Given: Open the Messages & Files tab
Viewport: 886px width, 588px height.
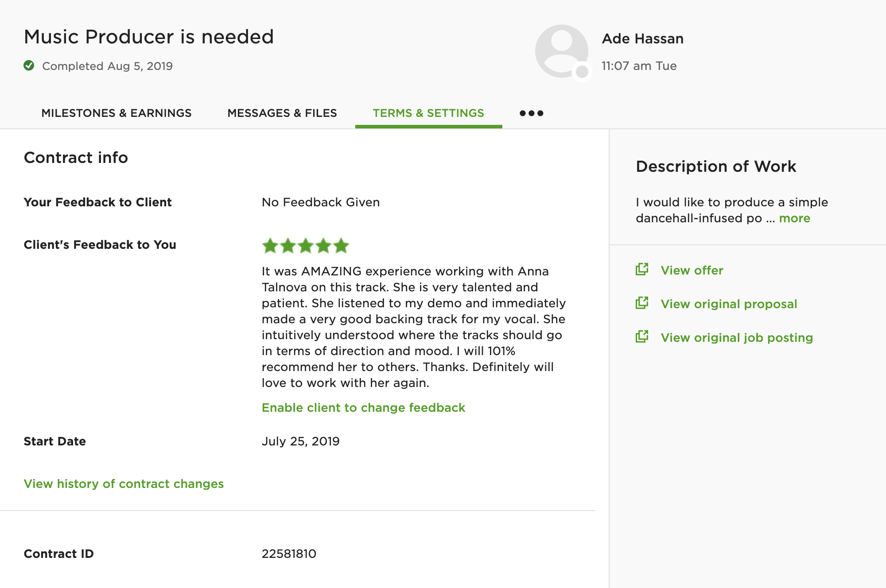Looking at the screenshot, I should click(282, 113).
